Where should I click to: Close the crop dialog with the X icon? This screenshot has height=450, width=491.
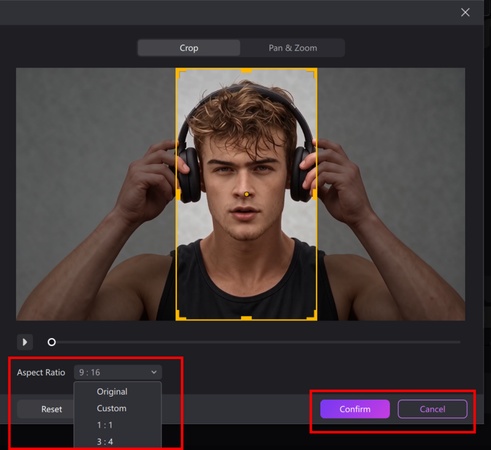pos(465,13)
